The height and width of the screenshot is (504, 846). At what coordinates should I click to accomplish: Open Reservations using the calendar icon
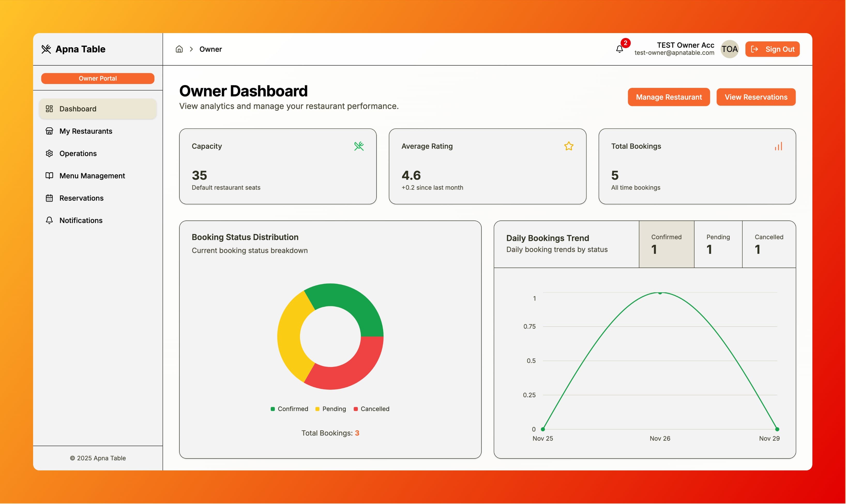(x=50, y=198)
